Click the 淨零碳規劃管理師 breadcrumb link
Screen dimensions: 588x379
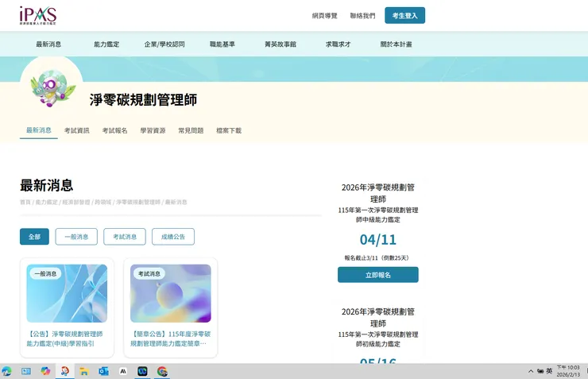(138, 202)
